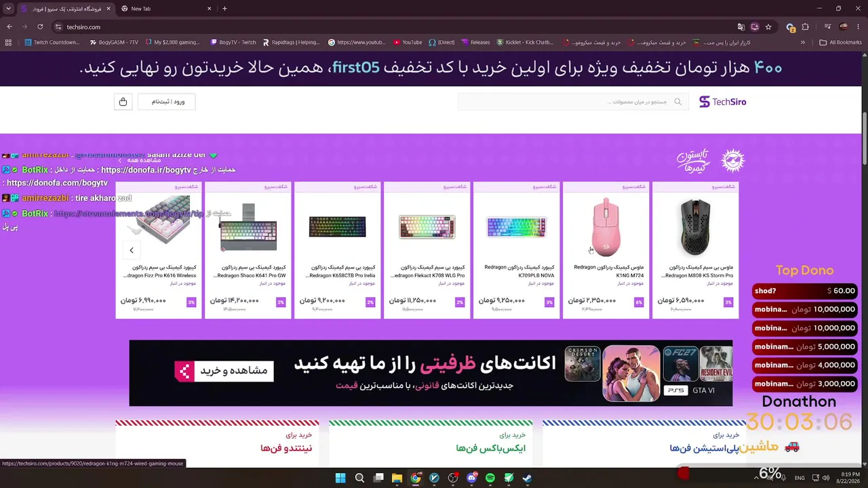Open the Redragon Shaco K641 Pro GW thumbnail
Viewport: 868px width, 488px height.
[x=248, y=227]
